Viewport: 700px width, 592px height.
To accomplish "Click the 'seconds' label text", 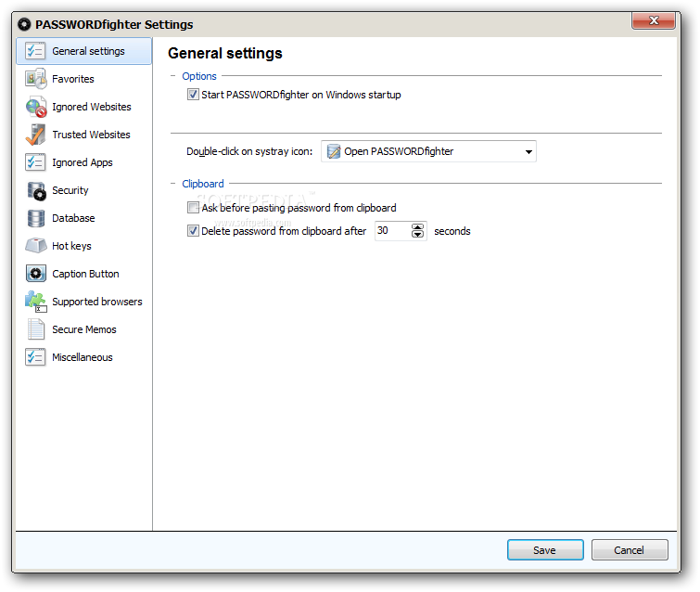I will (452, 231).
